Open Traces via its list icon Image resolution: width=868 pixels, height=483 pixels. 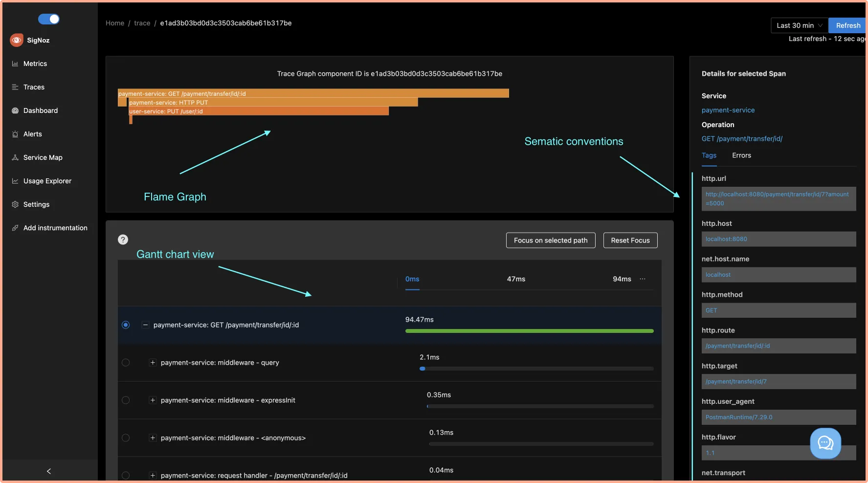coord(15,87)
